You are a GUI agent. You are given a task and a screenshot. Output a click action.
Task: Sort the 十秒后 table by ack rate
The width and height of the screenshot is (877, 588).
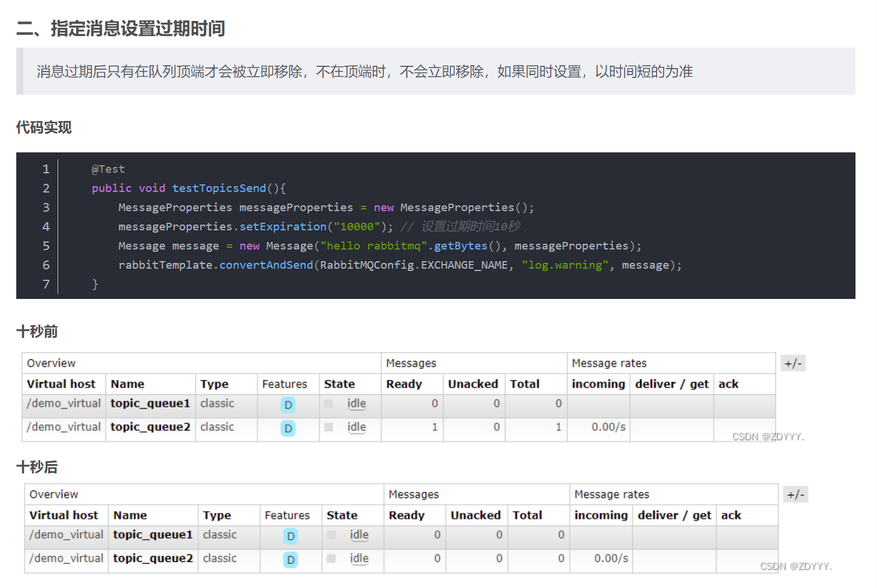tap(731, 515)
